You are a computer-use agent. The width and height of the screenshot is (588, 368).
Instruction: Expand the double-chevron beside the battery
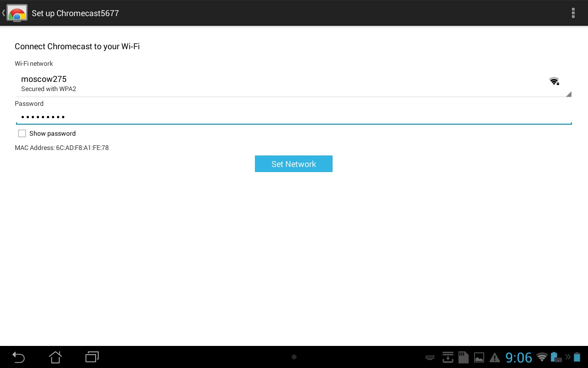pyautogui.click(x=568, y=357)
